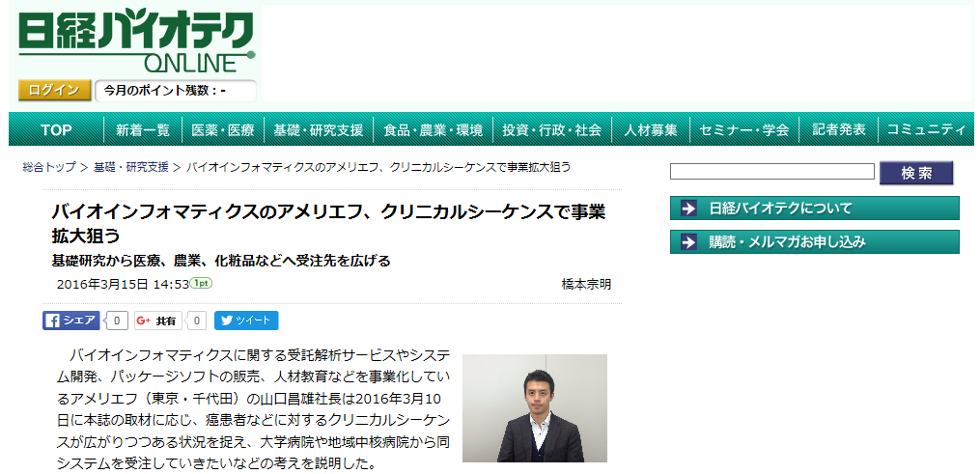Select the 医薬・医療 menu item
This screenshot has height=474, width=980.
point(223,129)
